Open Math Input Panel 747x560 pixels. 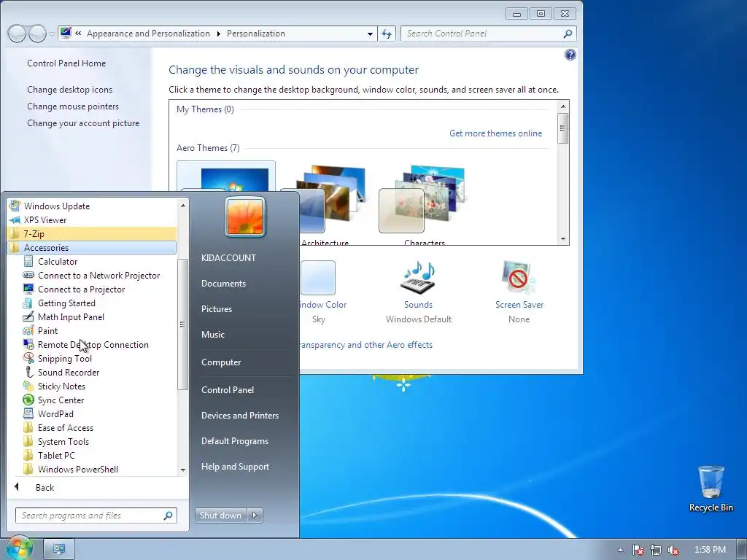[71, 316]
